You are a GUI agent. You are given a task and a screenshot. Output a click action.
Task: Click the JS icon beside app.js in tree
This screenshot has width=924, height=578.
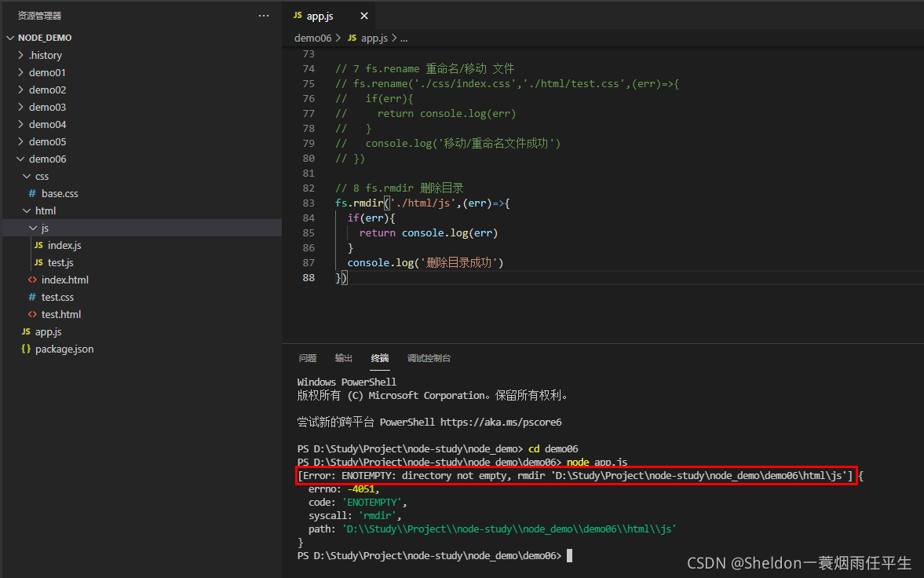click(26, 331)
